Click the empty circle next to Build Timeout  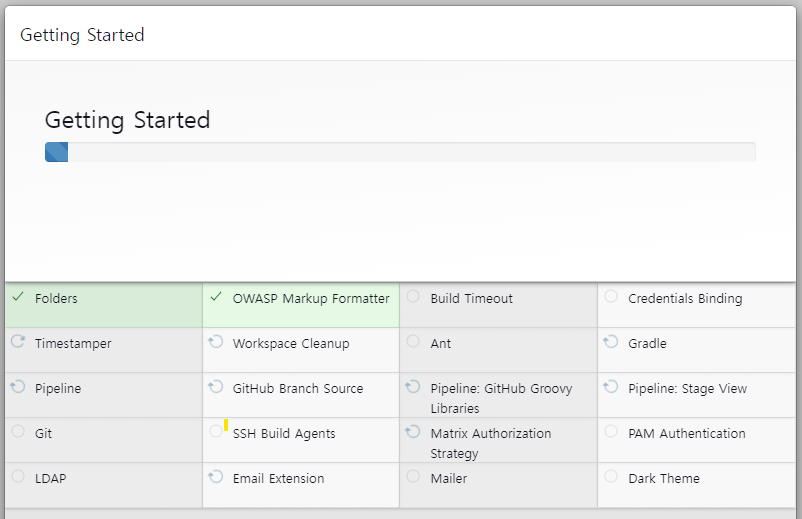(413, 296)
